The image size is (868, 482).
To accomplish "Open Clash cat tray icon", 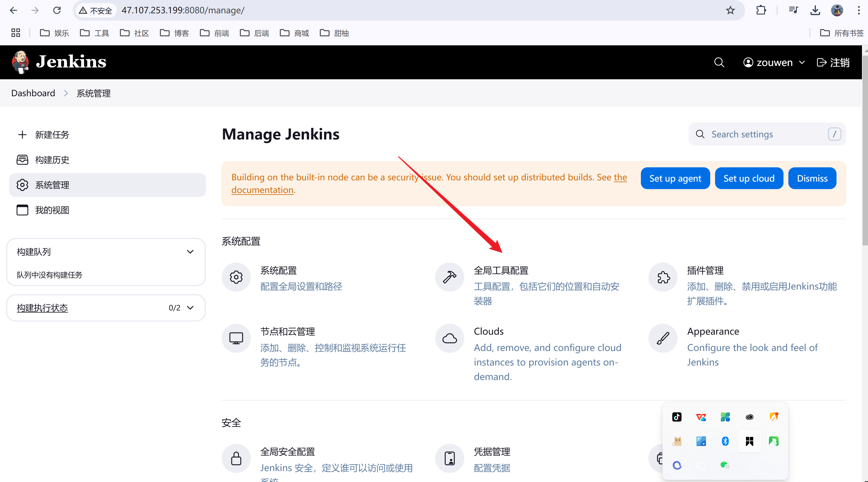I will click(x=677, y=441).
